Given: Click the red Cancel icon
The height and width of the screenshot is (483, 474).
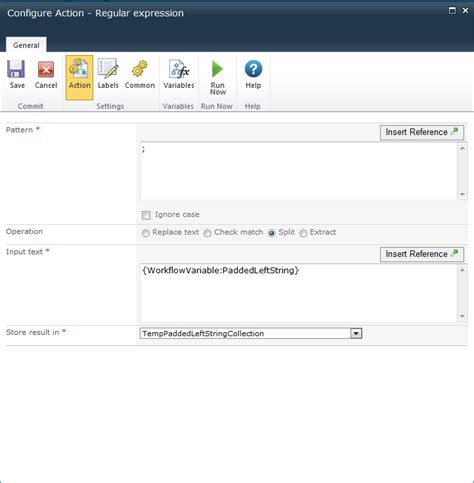Looking at the screenshot, I should click(x=46, y=69).
